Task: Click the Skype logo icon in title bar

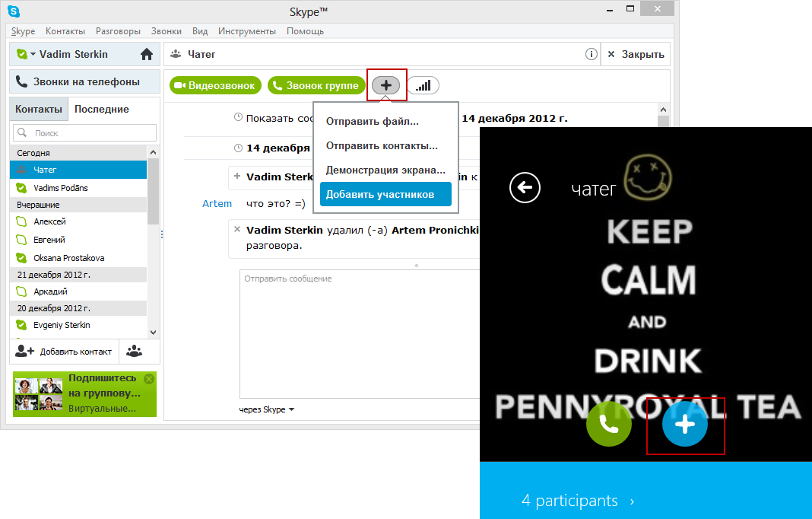Action: [x=14, y=11]
